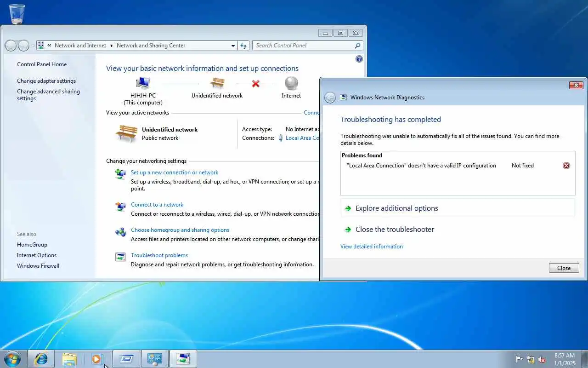This screenshot has height=368, width=588.
Task: Open Change adapter settings
Action: point(46,81)
